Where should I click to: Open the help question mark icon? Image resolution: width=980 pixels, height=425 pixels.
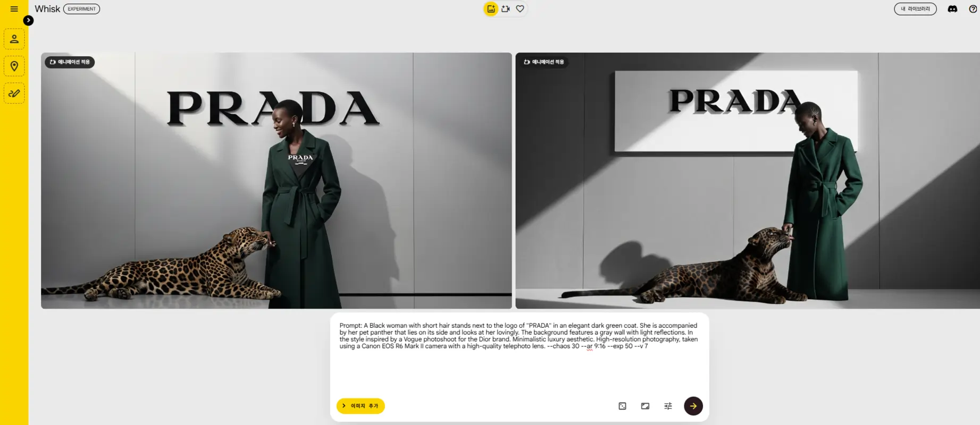[973, 9]
